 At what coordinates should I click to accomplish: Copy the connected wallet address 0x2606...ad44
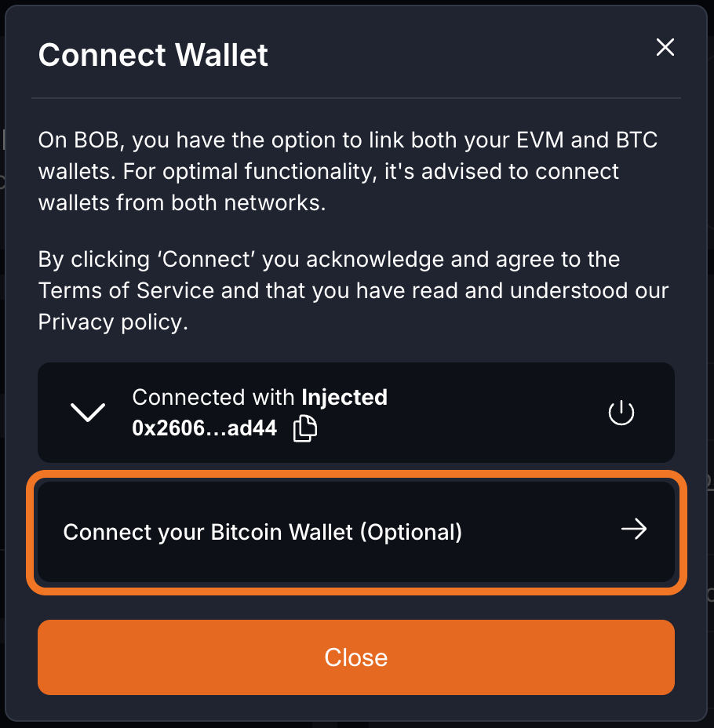304,428
